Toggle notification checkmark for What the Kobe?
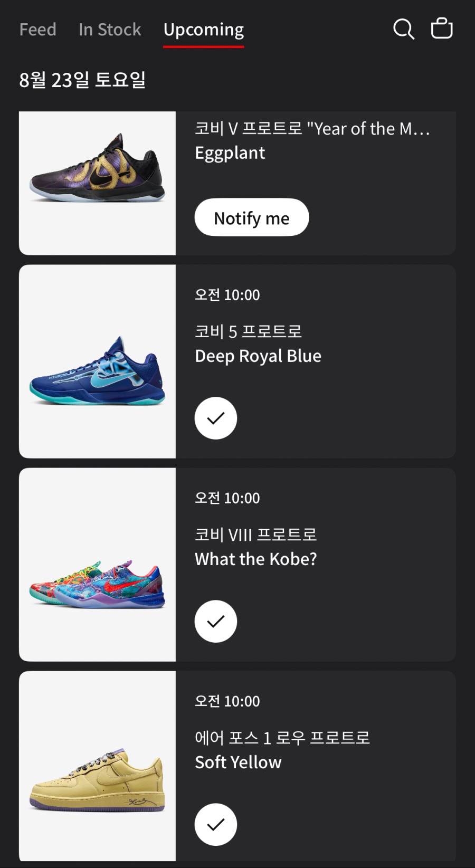Viewport: 475px width, 868px height. pyautogui.click(x=216, y=621)
